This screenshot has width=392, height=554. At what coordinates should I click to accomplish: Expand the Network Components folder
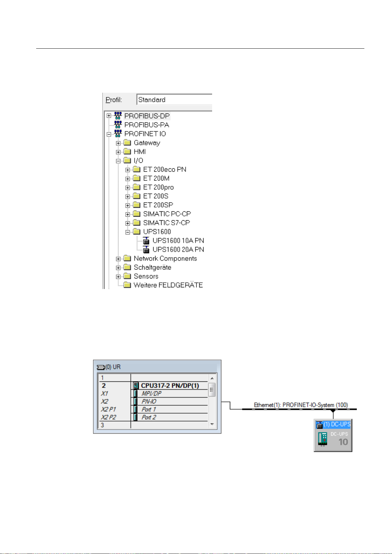click(118, 259)
